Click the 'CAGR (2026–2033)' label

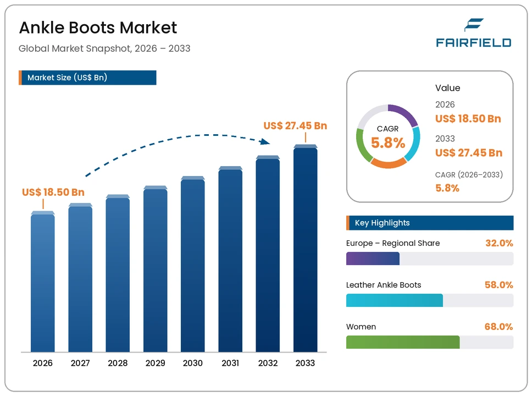(x=469, y=174)
